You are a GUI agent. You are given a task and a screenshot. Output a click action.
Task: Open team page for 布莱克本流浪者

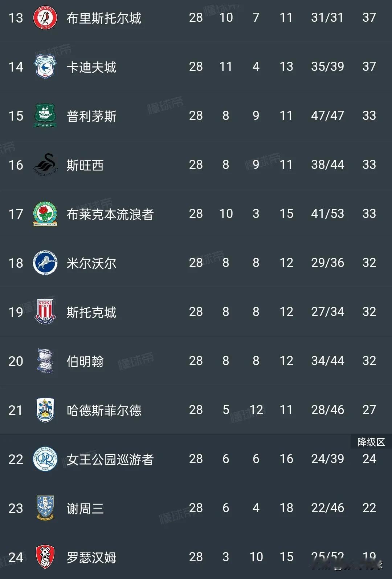[x=110, y=214]
